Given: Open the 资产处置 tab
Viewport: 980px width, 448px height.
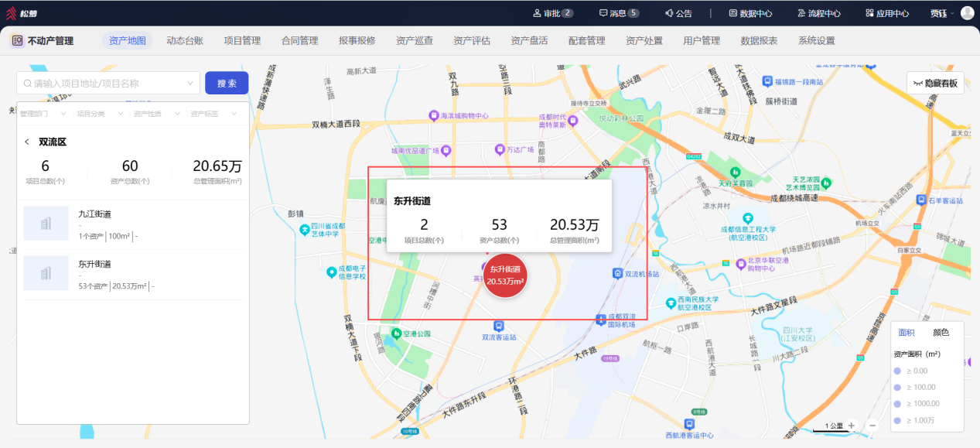Looking at the screenshot, I should 644,41.
